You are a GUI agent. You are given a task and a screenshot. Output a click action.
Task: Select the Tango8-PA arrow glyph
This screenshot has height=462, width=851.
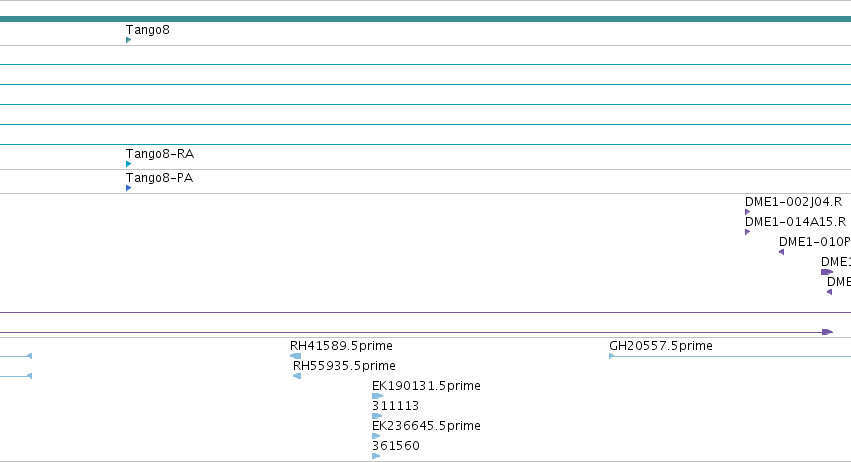[129, 188]
